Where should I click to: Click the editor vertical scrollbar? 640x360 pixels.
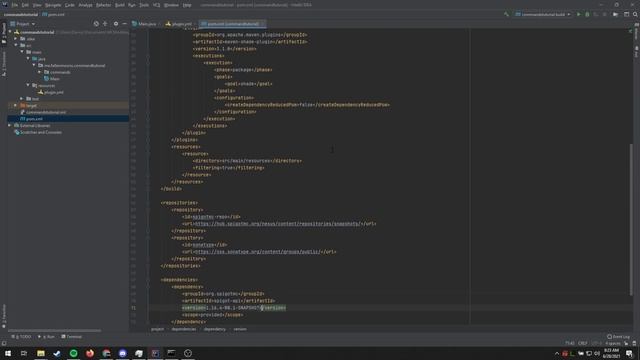tap(631, 218)
